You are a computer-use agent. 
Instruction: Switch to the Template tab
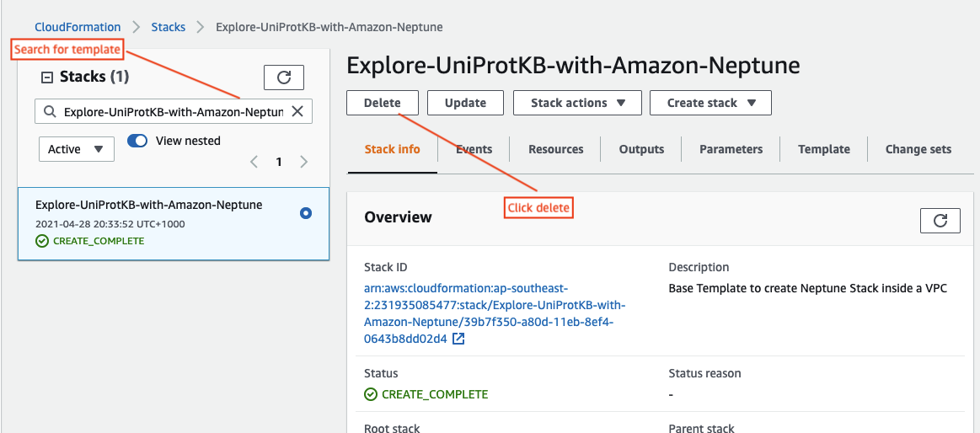pos(824,149)
